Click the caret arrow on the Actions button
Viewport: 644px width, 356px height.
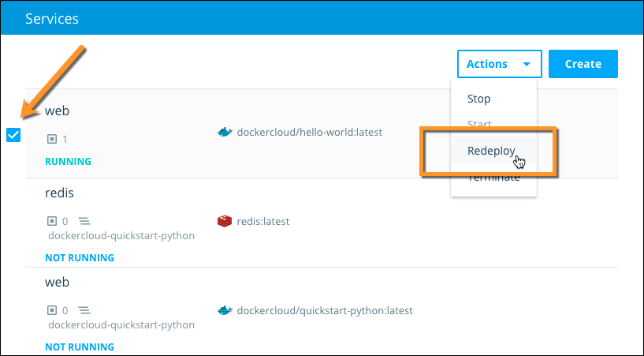(x=527, y=65)
